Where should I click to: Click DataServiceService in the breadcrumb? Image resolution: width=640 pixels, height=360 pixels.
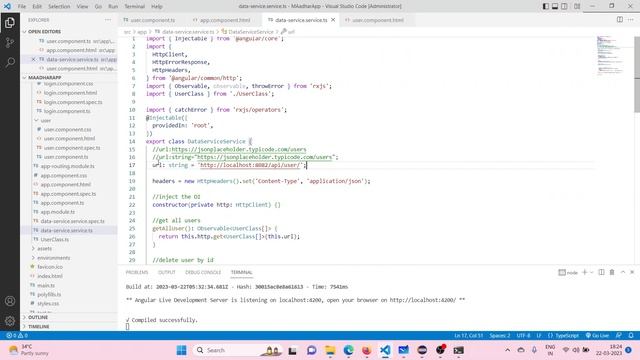251,31
